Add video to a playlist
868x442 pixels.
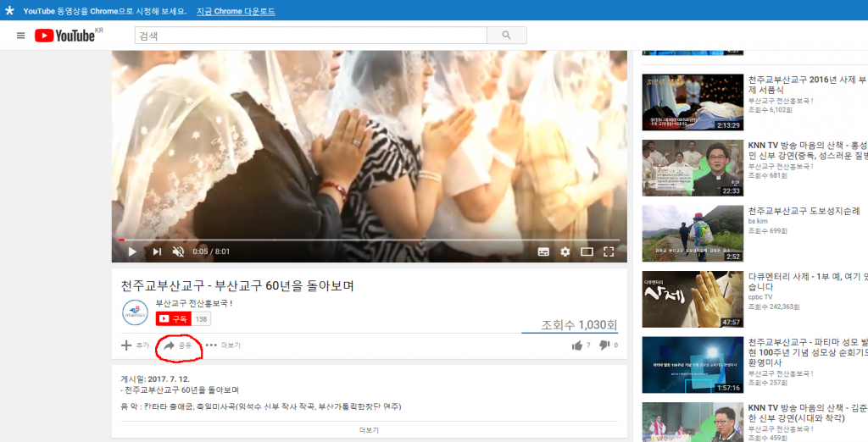coord(135,345)
